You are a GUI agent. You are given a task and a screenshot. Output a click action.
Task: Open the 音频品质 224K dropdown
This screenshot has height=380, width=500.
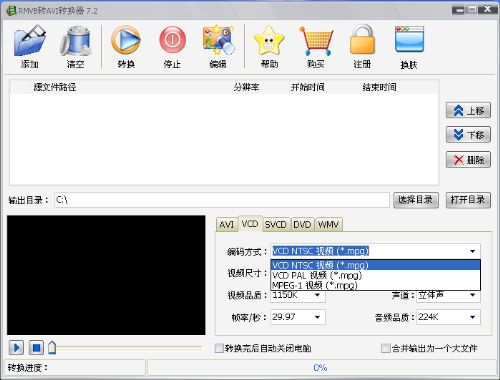click(473, 317)
